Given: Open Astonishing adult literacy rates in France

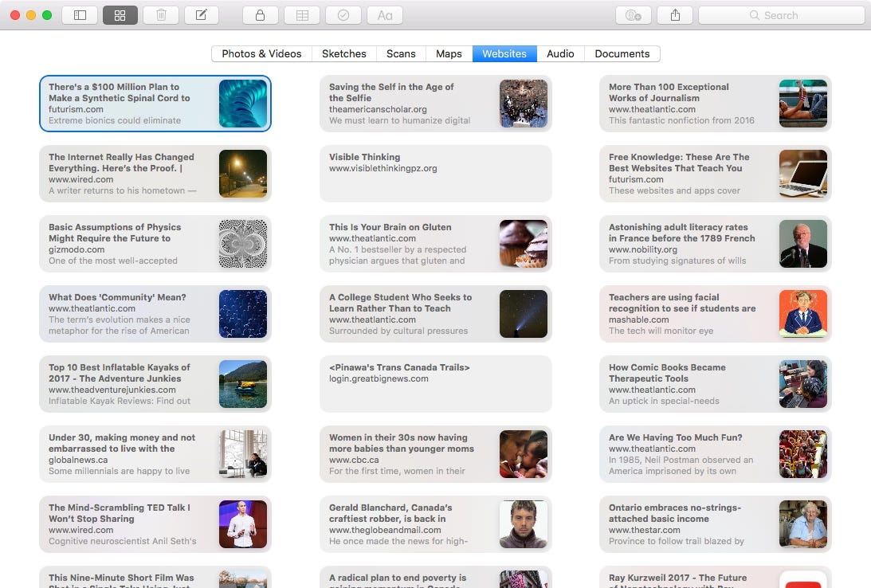Looking at the screenshot, I should [716, 244].
